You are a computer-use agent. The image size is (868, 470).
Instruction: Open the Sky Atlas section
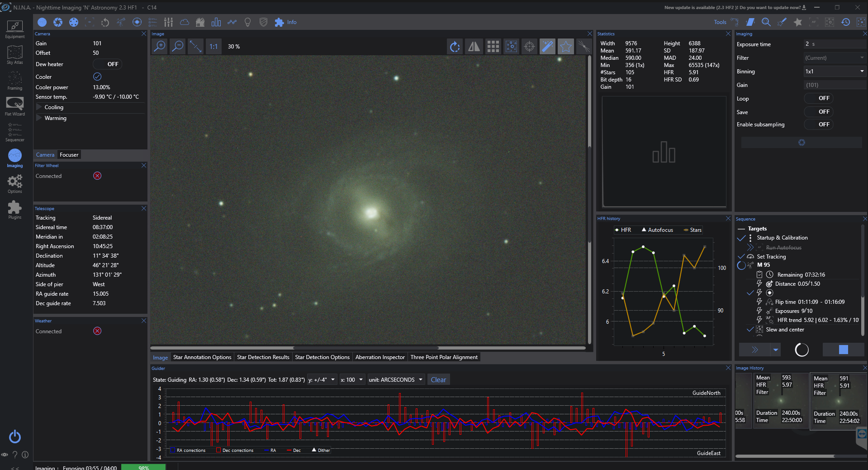pyautogui.click(x=14, y=55)
